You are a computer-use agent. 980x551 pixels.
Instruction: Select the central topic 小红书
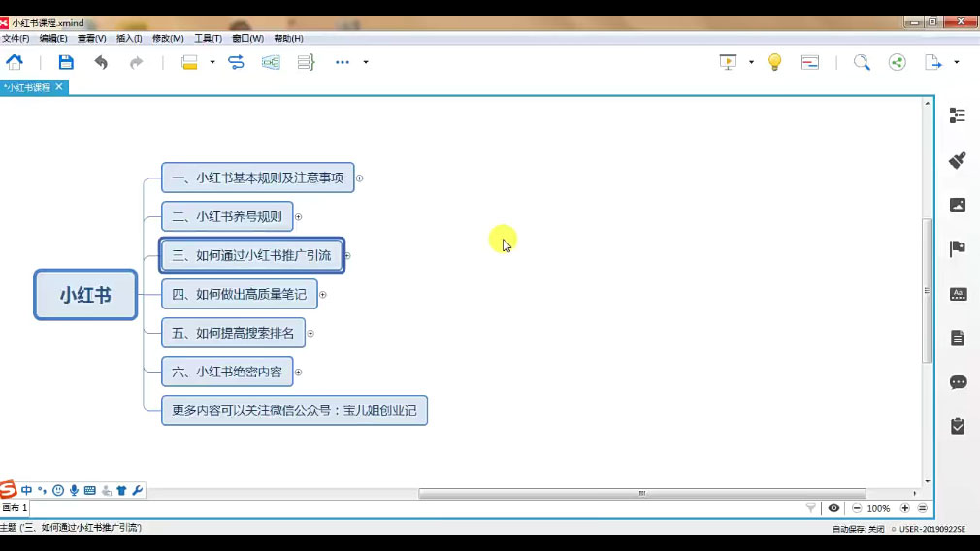pyautogui.click(x=85, y=295)
